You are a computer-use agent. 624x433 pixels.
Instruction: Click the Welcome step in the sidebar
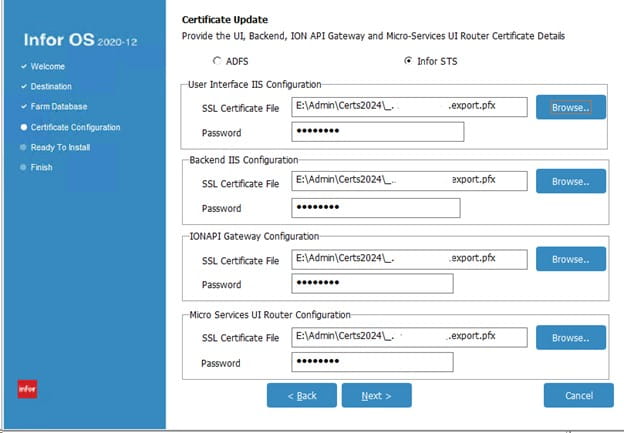point(47,66)
